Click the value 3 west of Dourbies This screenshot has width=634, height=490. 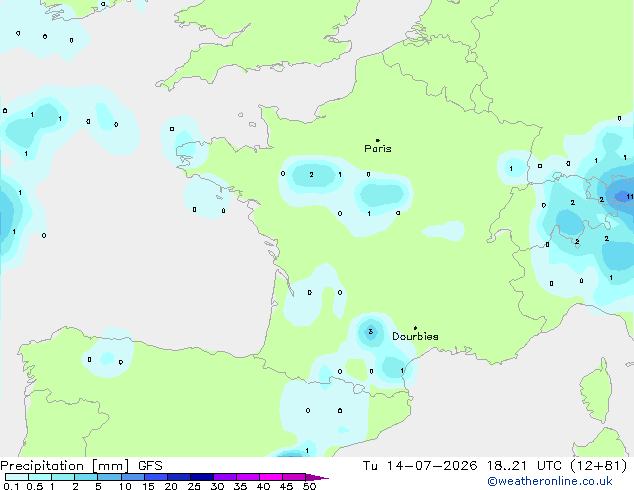tap(370, 332)
